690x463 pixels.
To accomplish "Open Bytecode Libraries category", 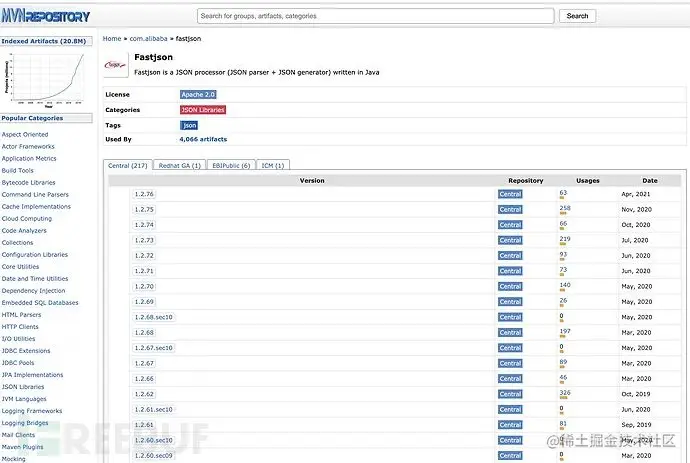I will pos(29,183).
